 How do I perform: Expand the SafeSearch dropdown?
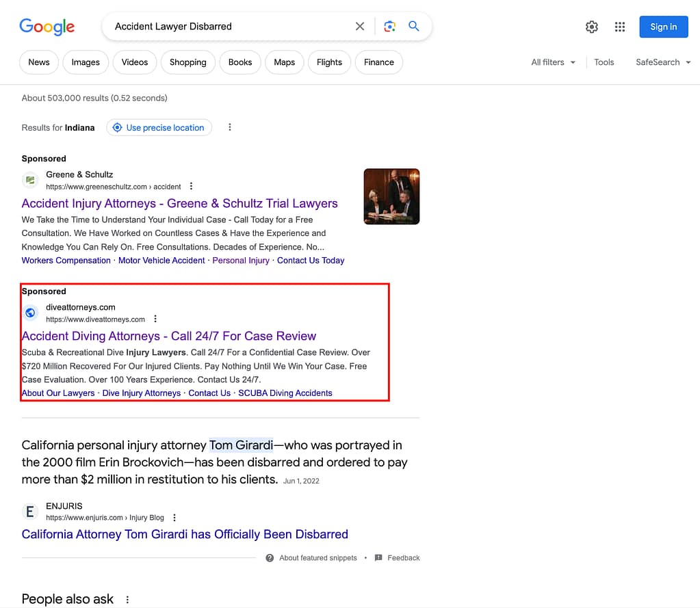663,62
